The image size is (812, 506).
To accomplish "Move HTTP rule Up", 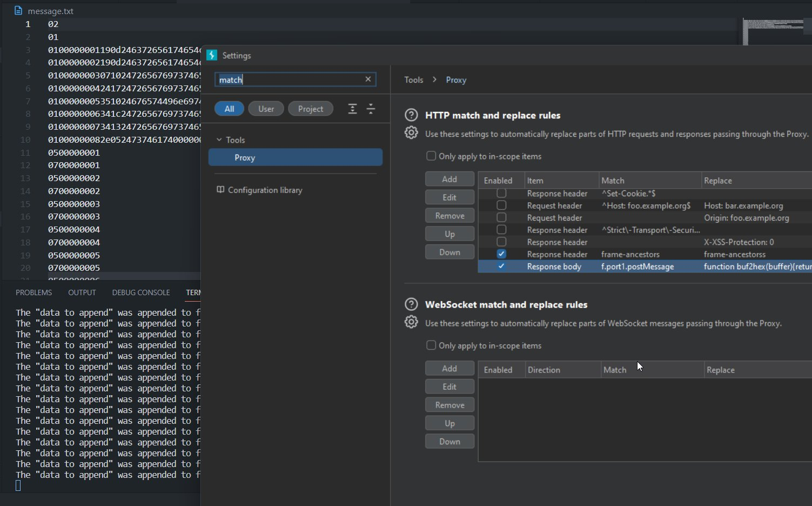I will click(449, 234).
